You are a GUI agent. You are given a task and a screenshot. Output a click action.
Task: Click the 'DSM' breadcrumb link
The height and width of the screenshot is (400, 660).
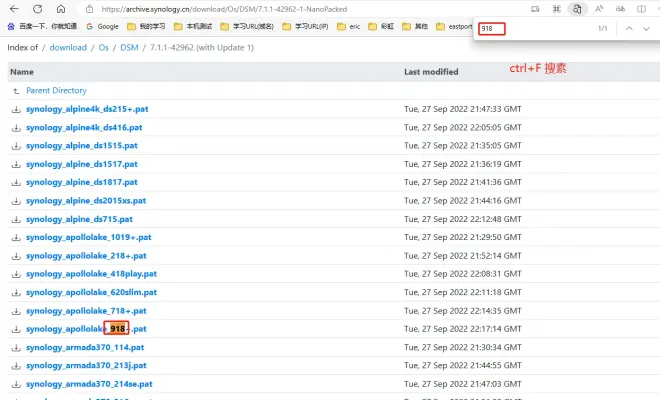coord(129,48)
